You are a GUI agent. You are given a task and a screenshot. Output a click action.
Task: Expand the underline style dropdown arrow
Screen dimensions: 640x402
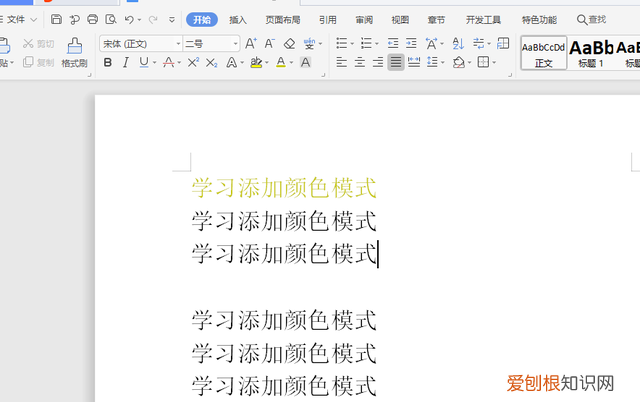(155, 63)
